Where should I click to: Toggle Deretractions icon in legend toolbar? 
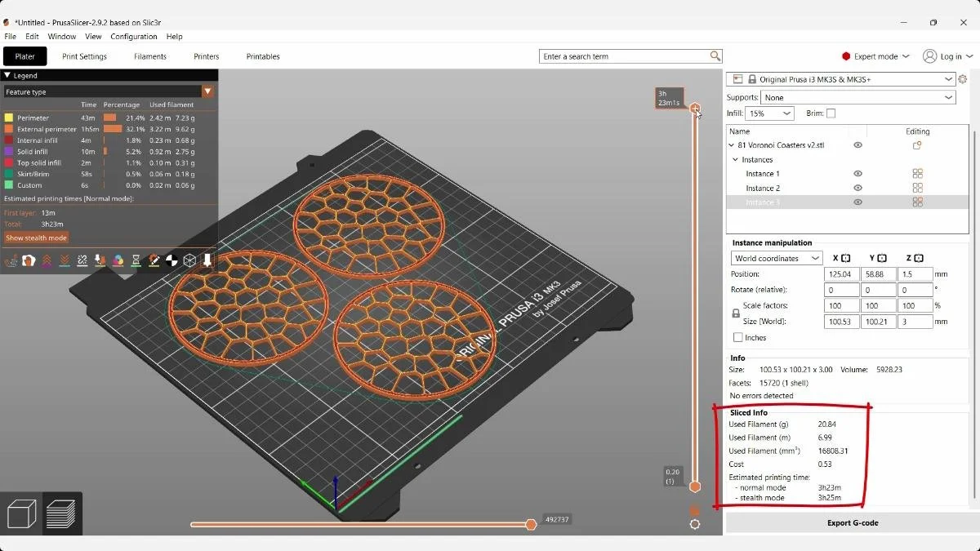coord(65,260)
